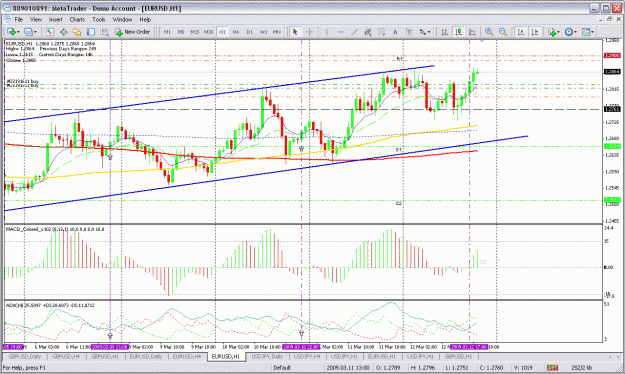The height and width of the screenshot is (374, 625).
Task: Select the trendline drawing tool
Action: [x=354, y=31]
